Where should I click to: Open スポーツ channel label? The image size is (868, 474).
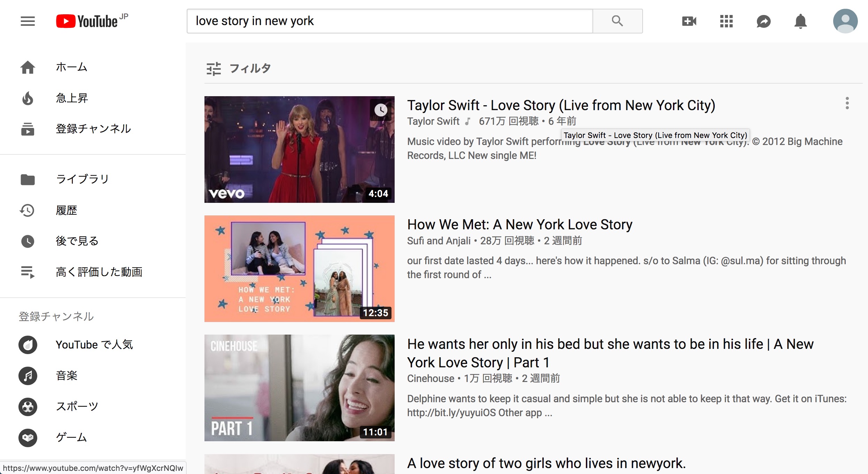pos(77,407)
